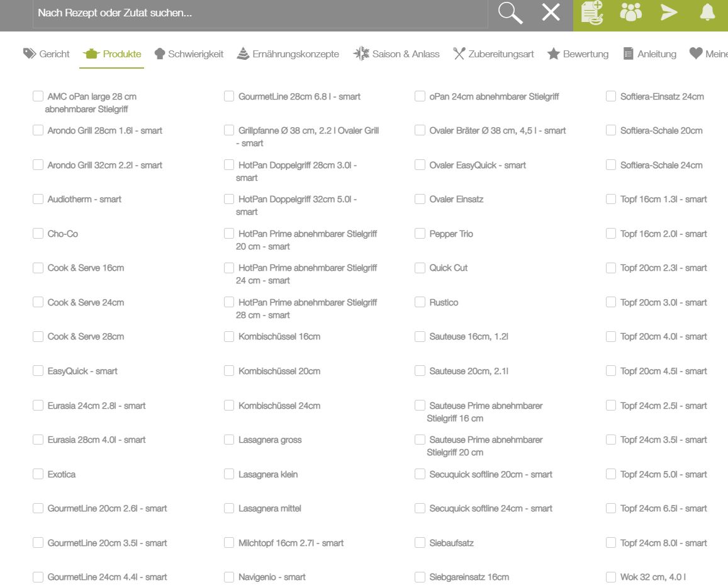
Task: Open the Zubereitungsart tab
Action: point(493,54)
